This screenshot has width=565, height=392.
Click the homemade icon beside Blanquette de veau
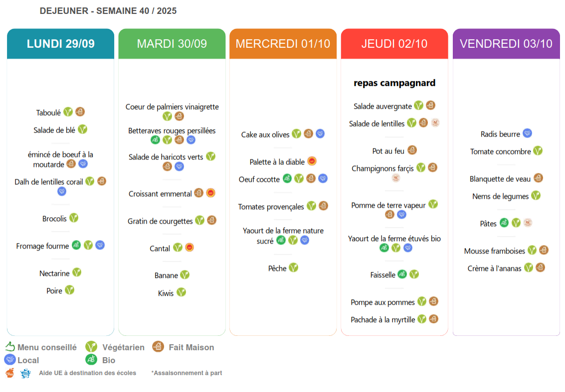(x=538, y=178)
